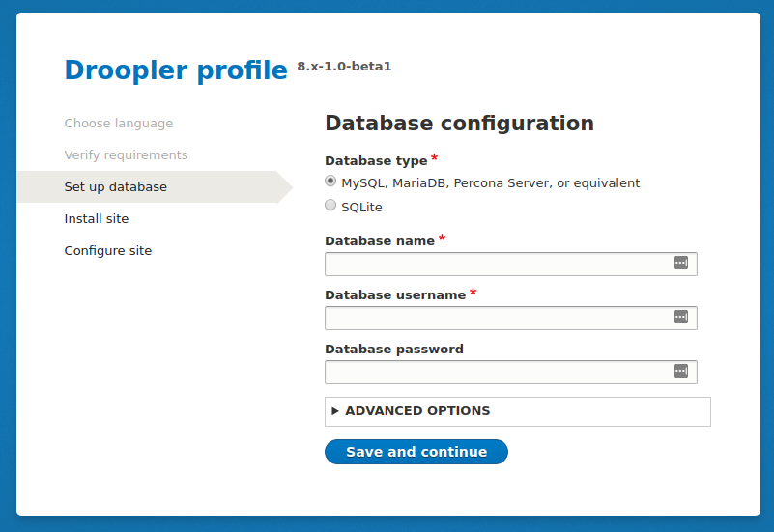
Task: Open autofill icon in Database username field
Action: [x=681, y=317]
